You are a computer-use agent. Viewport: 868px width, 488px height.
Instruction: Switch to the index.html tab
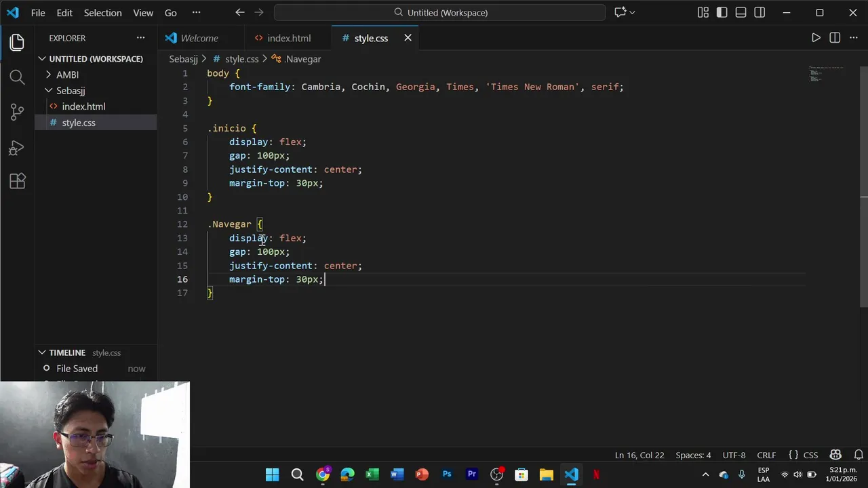[289, 38]
